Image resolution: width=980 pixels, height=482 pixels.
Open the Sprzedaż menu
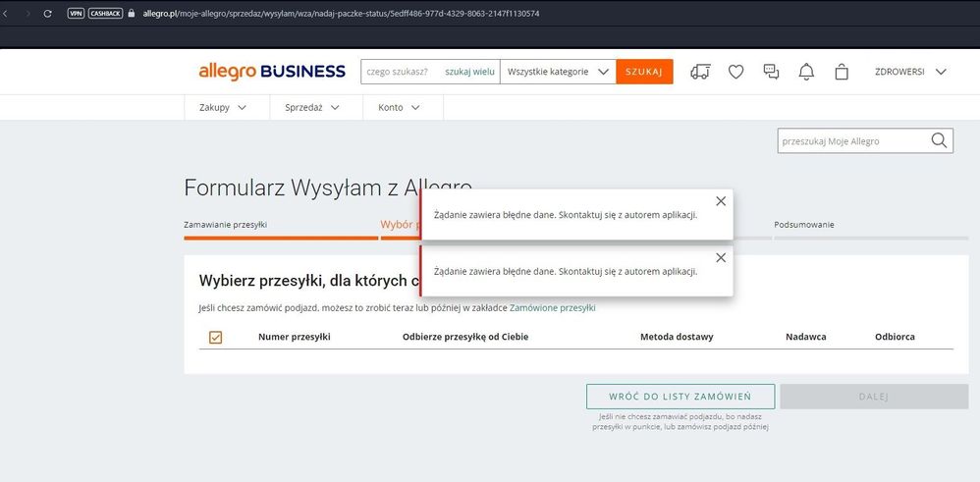pos(312,108)
